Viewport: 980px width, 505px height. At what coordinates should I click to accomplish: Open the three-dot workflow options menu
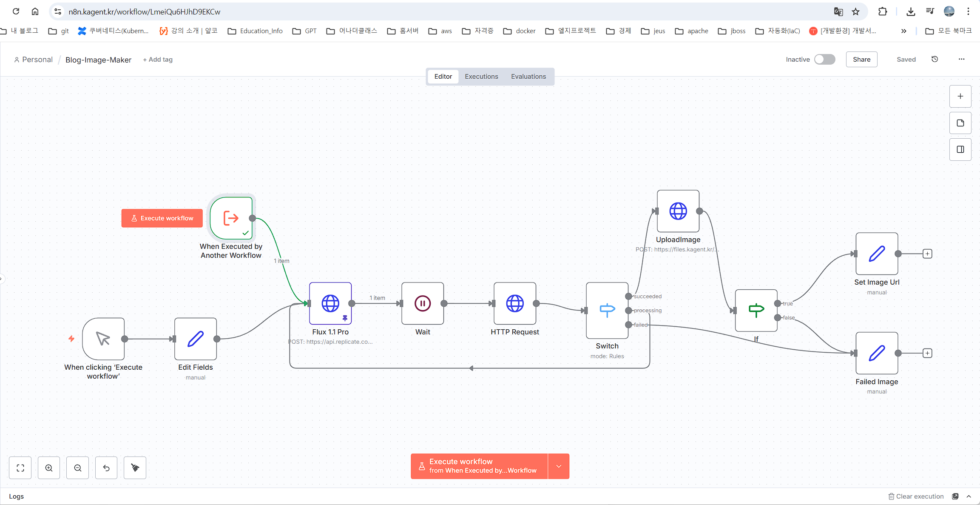pos(961,59)
